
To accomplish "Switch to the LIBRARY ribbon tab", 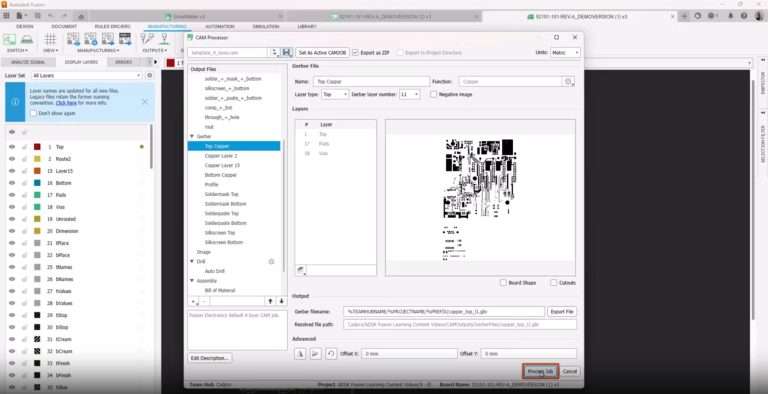I will pyautogui.click(x=307, y=26).
